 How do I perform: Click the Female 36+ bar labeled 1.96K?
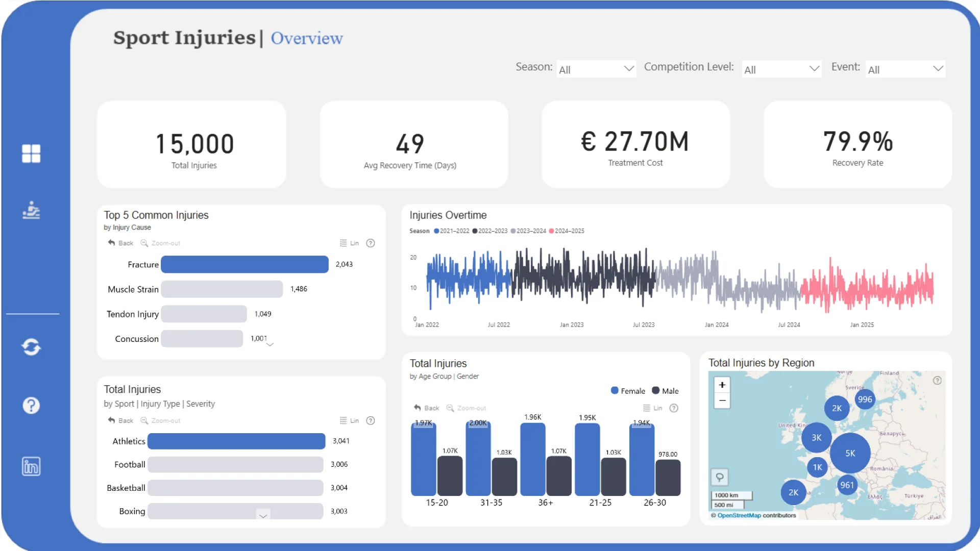tap(533, 459)
